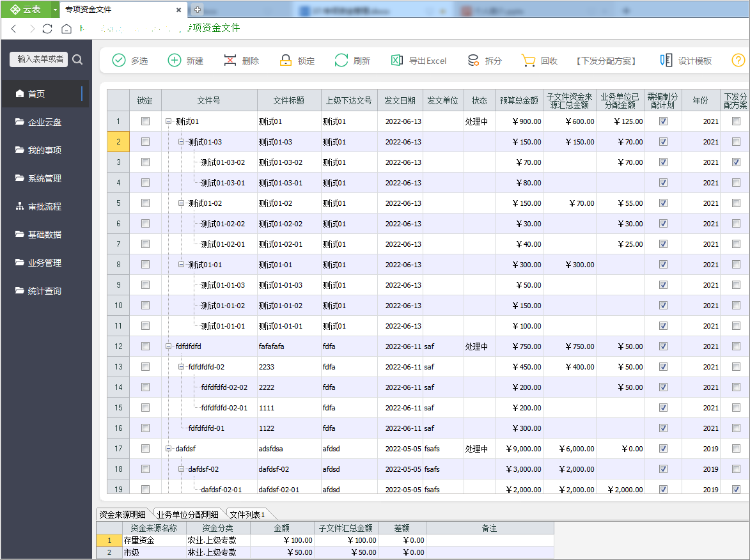Open new tab with plus icon
The image size is (750, 560).
(x=197, y=10)
